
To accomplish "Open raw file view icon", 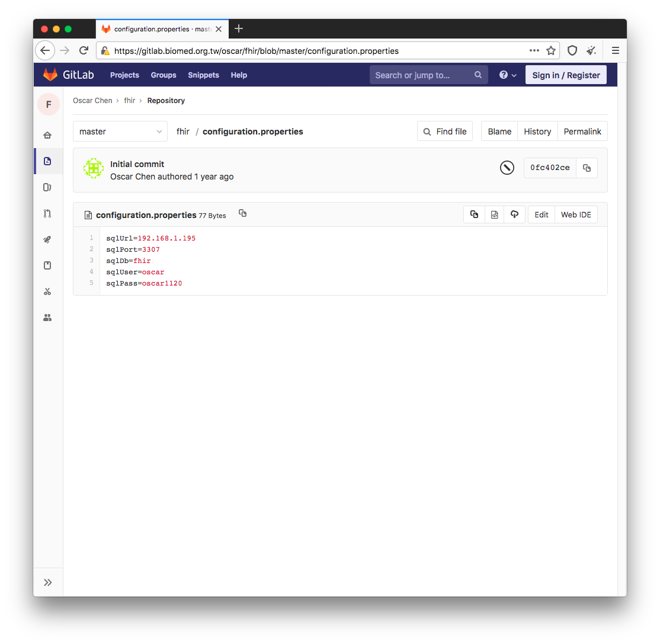I will tap(495, 214).
